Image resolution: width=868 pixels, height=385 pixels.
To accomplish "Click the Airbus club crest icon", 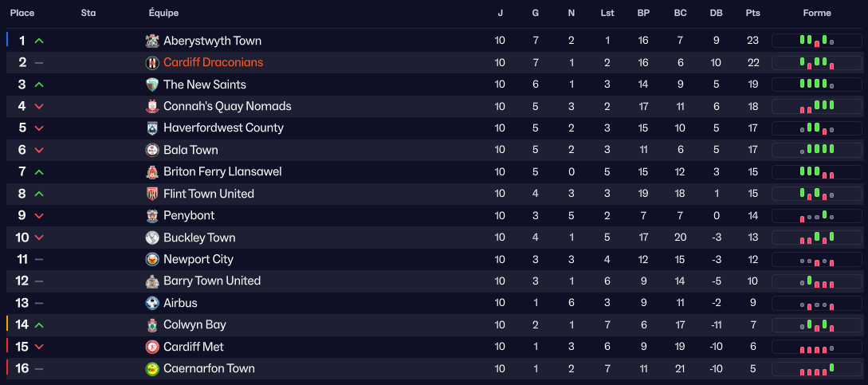I will pos(152,303).
